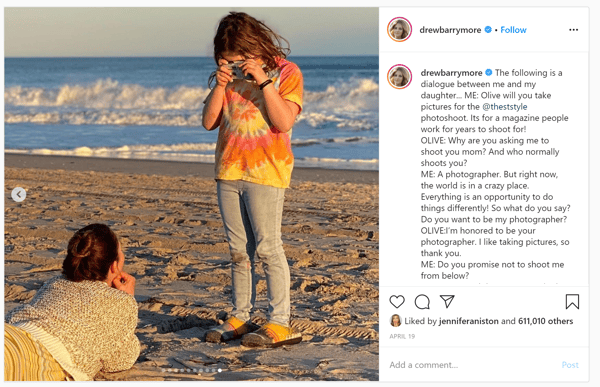Open comments with the speech bubble icon

422,302
